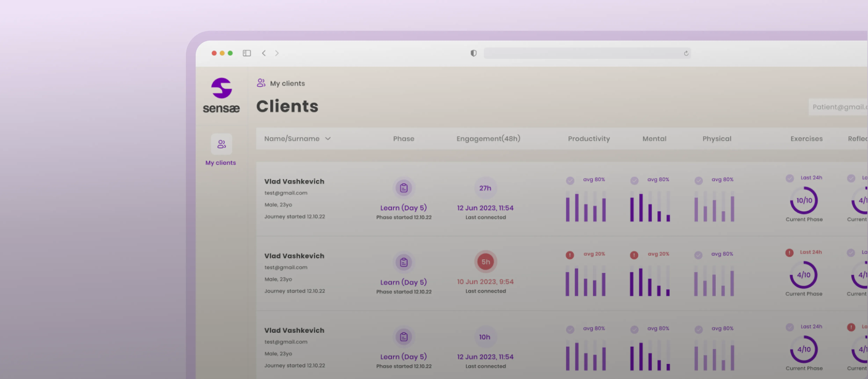Click the red 5h engagement badge
Screen dimensions: 868x379
pyautogui.click(x=486, y=262)
